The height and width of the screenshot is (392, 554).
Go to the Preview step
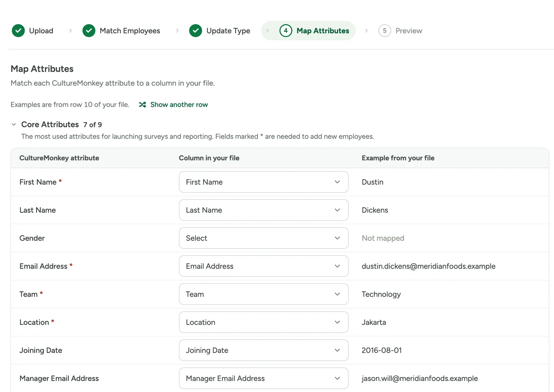[x=400, y=30]
